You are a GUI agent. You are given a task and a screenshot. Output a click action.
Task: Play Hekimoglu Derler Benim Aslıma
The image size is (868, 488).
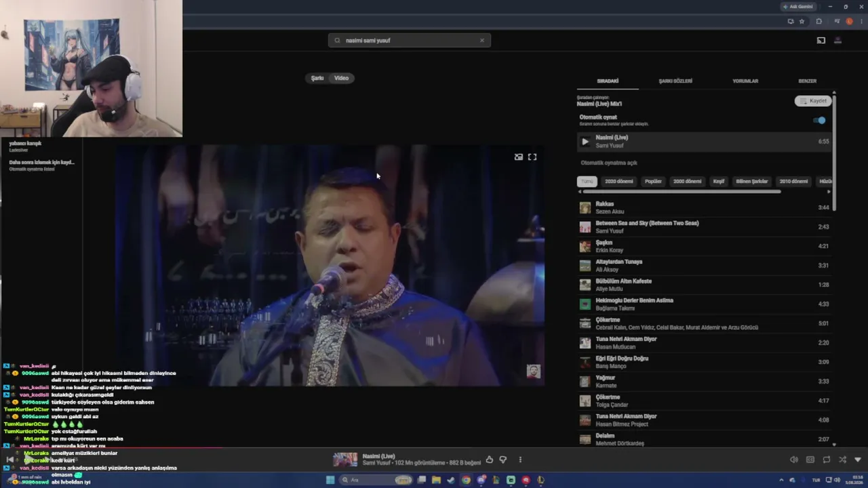click(x=704, y=304)
